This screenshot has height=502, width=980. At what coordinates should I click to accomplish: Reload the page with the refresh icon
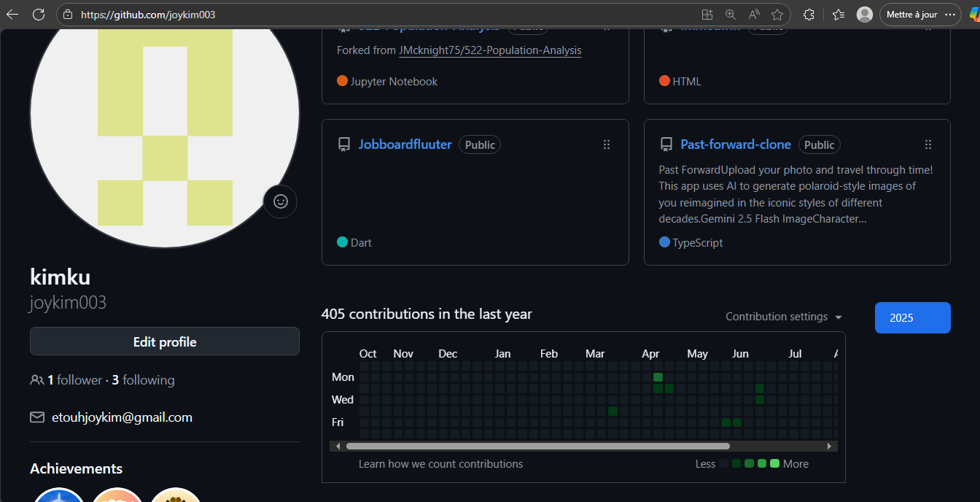point(39,15)
